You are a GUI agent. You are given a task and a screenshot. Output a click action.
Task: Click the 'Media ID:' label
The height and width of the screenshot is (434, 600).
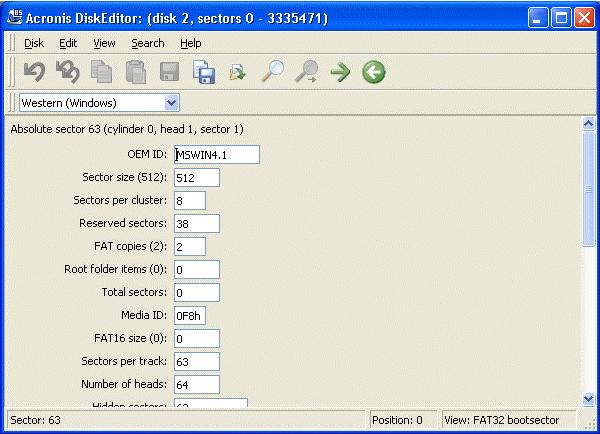click(144, 315)
